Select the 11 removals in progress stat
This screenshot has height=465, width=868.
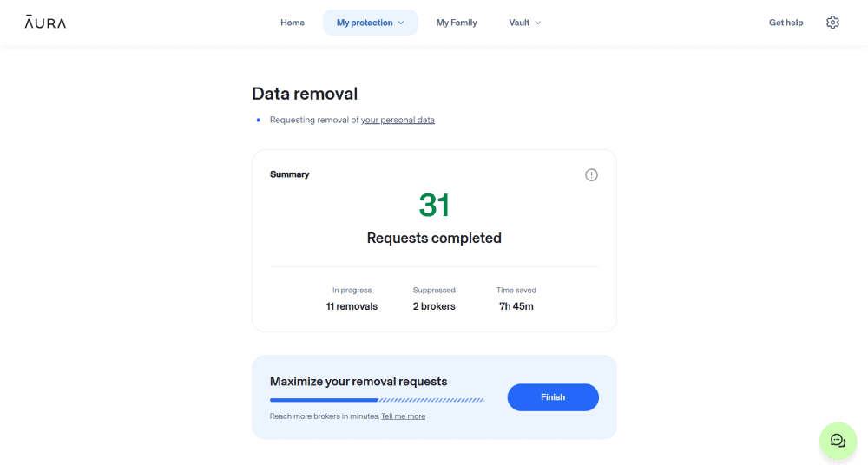(352, 306)
